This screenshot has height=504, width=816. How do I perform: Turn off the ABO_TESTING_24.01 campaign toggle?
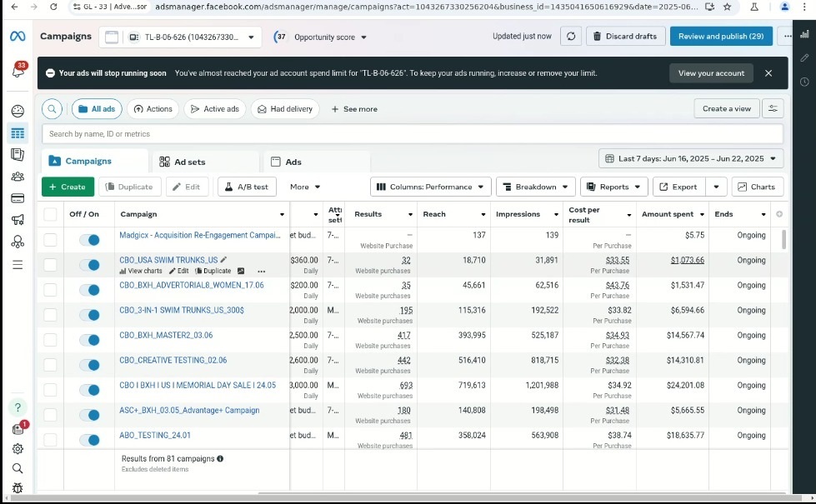click(x=89, y=440)
